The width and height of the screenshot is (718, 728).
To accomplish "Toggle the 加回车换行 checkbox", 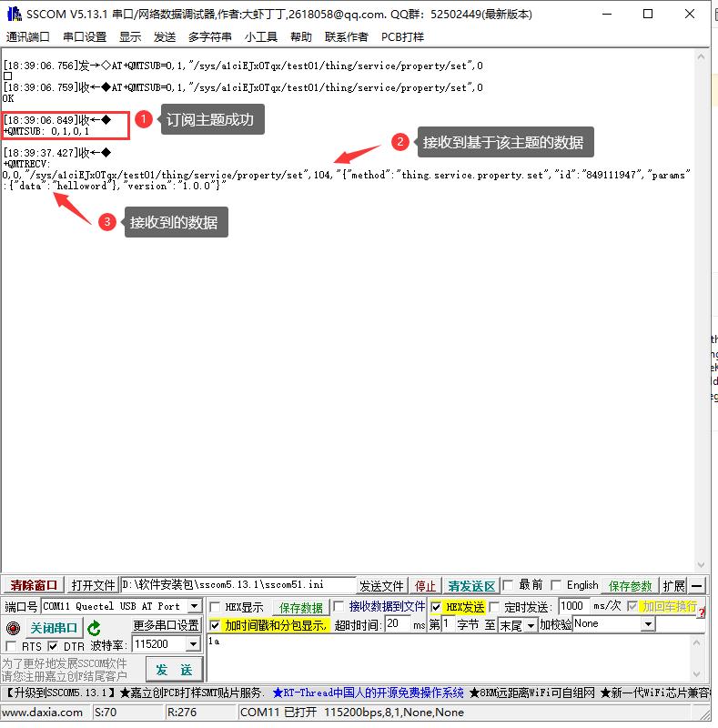I will point(632,606).
